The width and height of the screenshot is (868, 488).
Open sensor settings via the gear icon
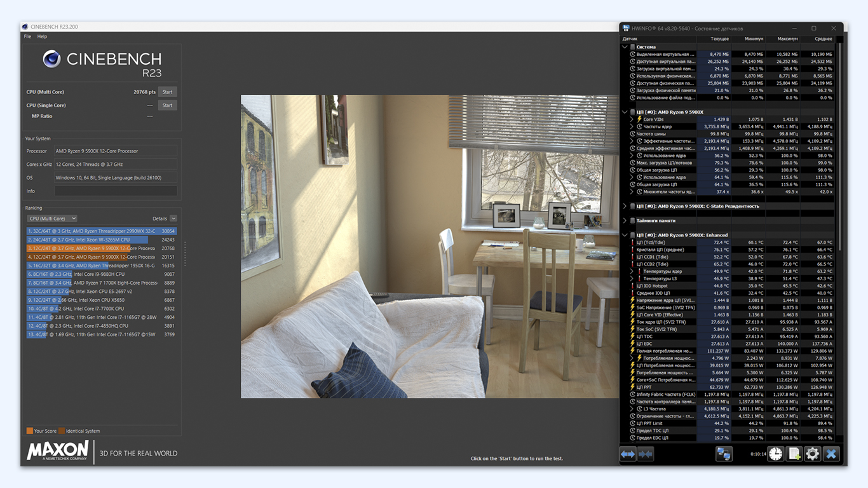[x=812, y=454]
